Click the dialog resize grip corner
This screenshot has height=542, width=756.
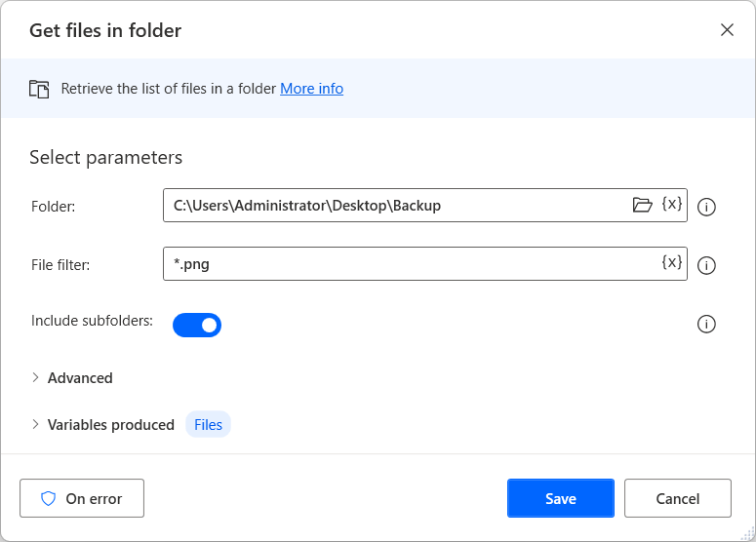(748, 534)
